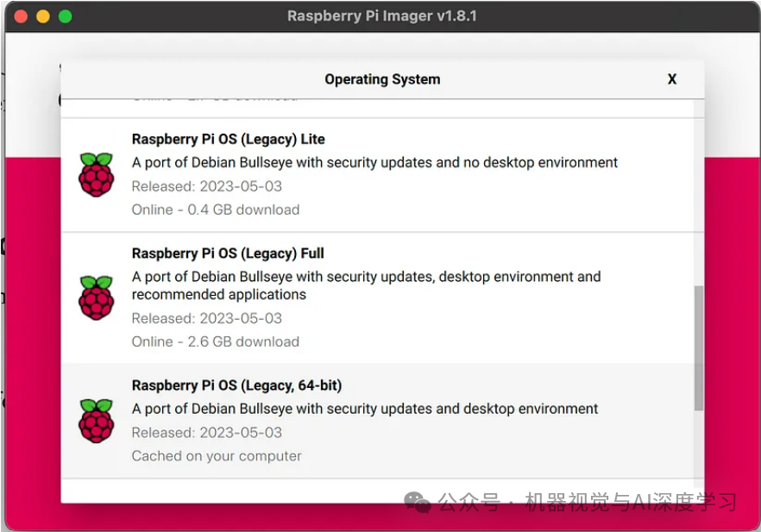Select Raspberry Pi OS (Legacy) Lite title

pyautogui.click(x=228, y=139)
